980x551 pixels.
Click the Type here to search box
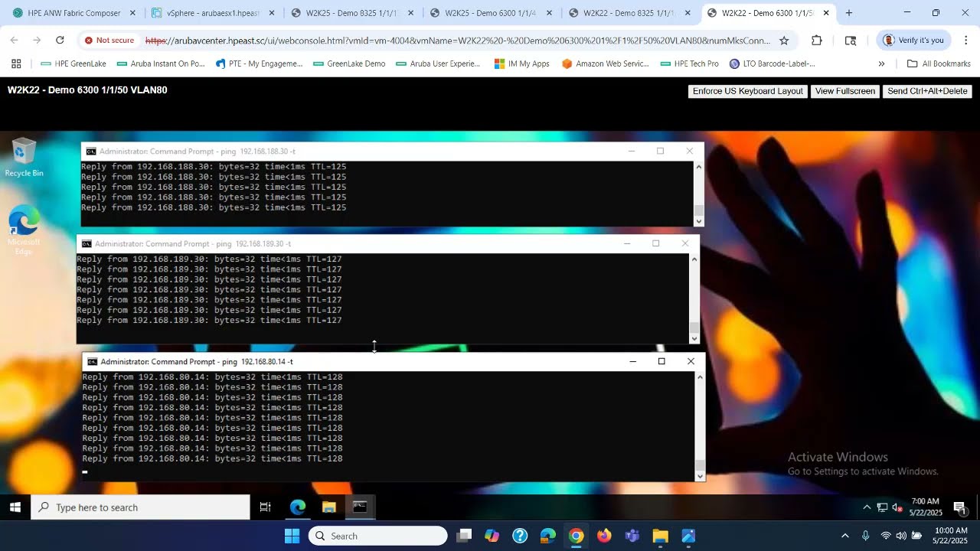pyautogui.click(x=140, y=507)
